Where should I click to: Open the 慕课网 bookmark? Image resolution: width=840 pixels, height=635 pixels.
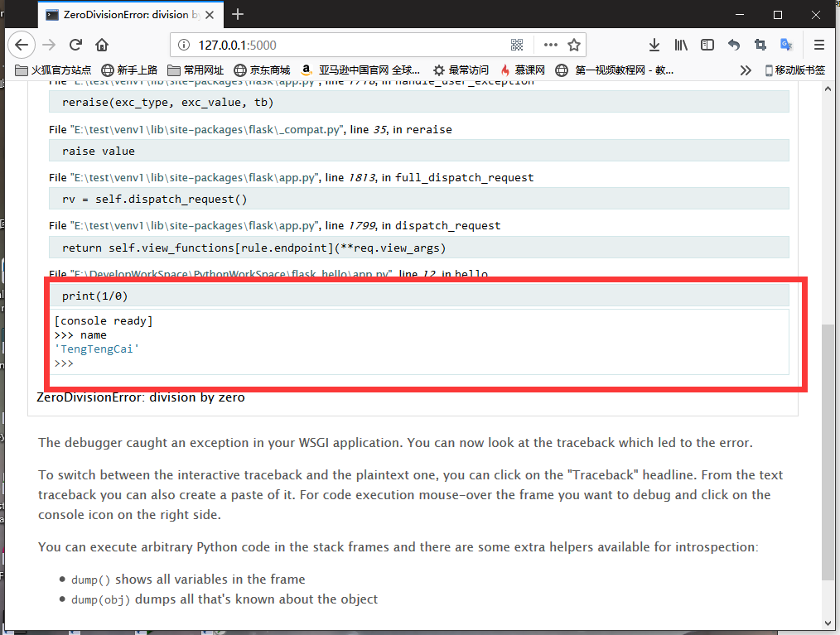click(523, 70)
